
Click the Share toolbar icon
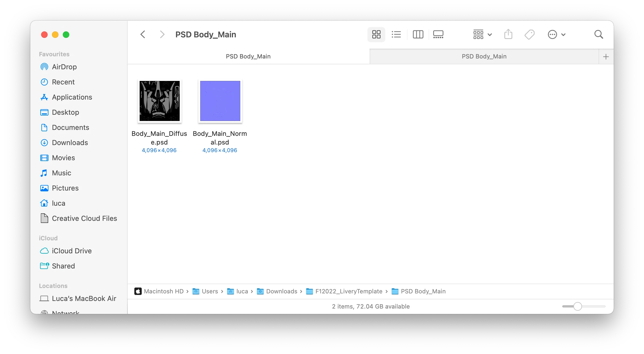[508, 34]
